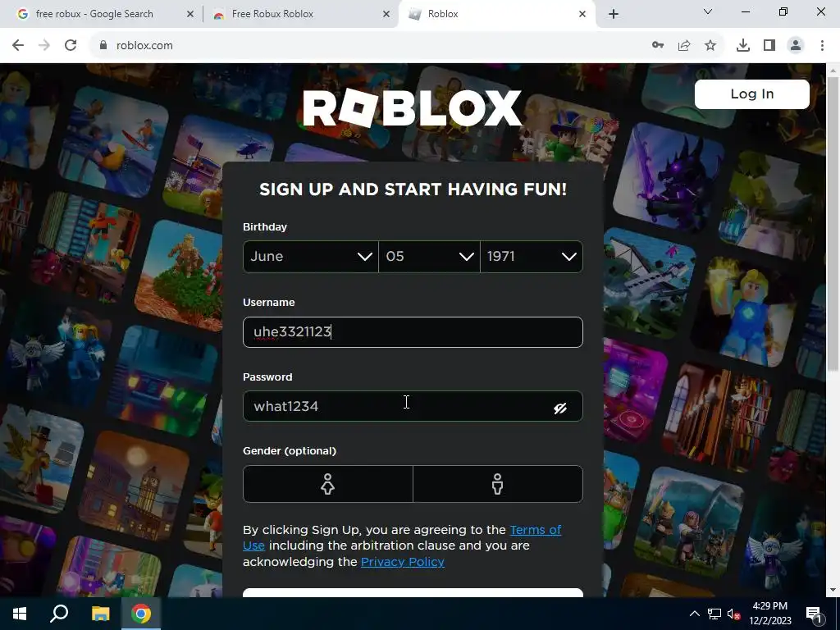Click the network tray icon
The width and height of the screenshot is (840, 630).
pyautogui.click(x=714, y=614)
